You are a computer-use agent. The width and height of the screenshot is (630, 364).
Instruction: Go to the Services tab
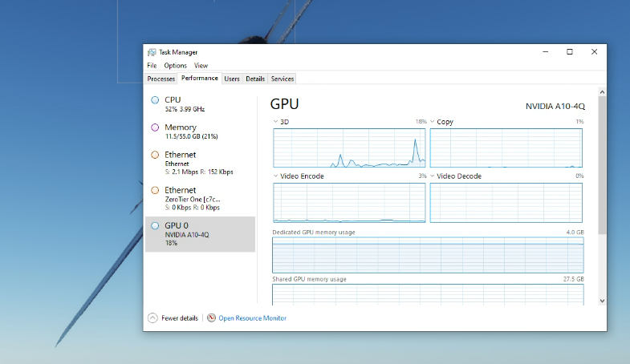[282, 79]
